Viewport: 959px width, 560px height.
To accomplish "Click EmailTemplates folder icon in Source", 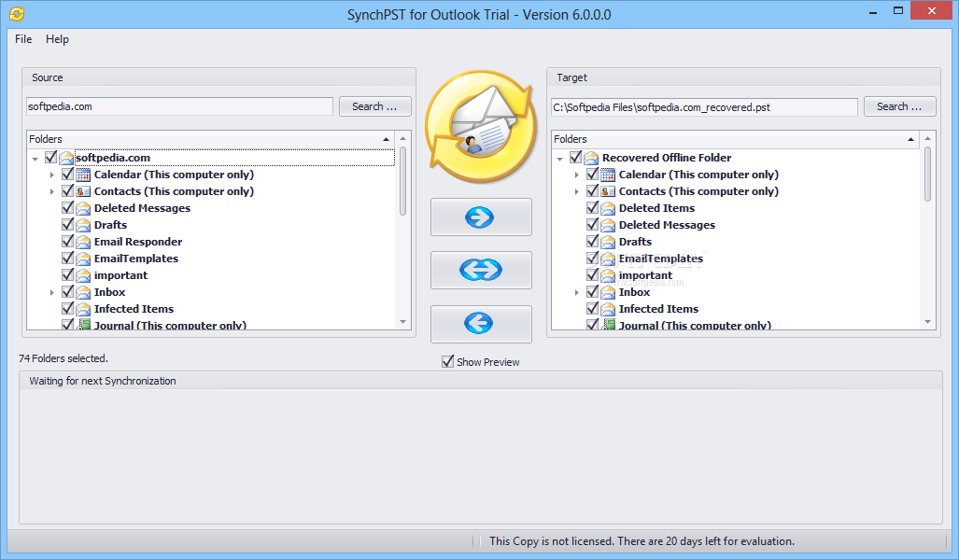I will (x=83, y=259).
